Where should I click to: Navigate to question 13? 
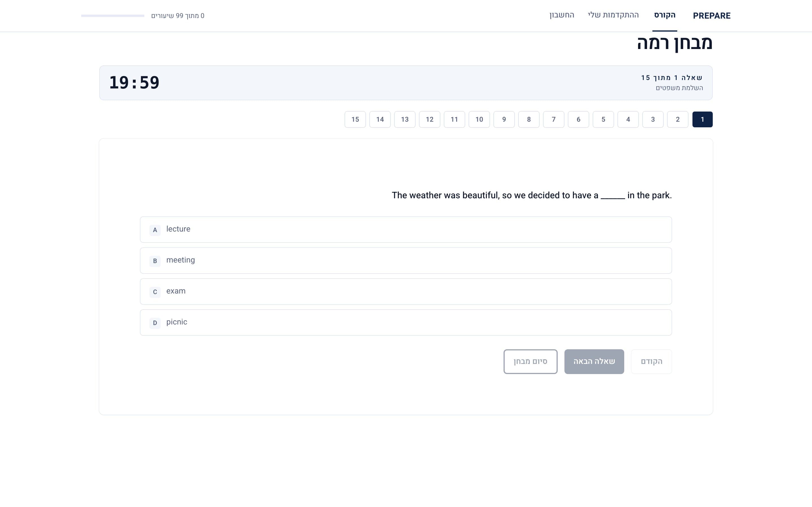(405, 119)
